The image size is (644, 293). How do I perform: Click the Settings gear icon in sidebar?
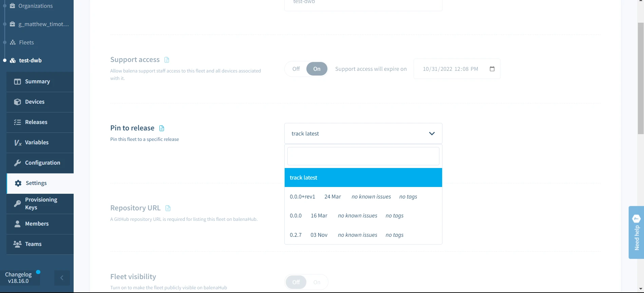coord(18,183)
